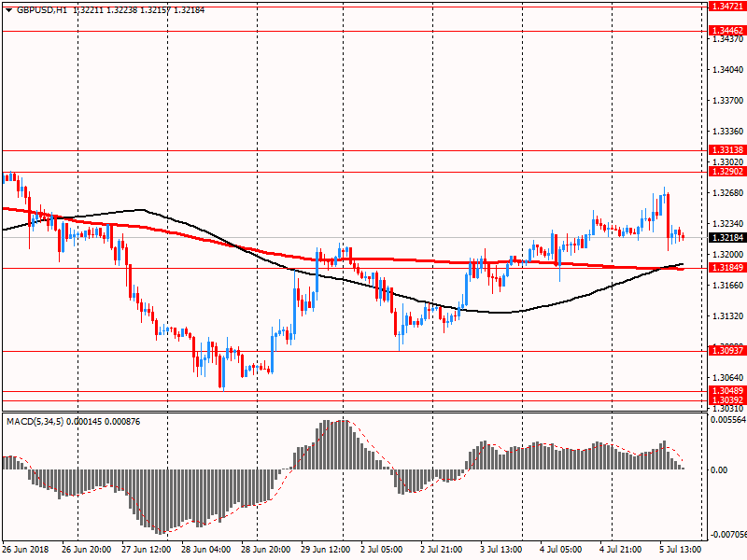Click the red 1.30937 price level tag
The height and width of the screenshot is (560, 747).
[x=727, y=351]
